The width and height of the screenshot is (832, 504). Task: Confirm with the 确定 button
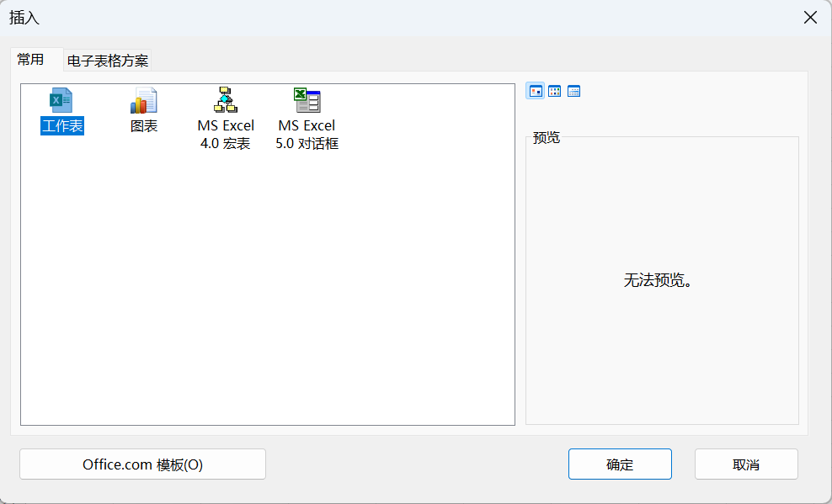(620, 464)
